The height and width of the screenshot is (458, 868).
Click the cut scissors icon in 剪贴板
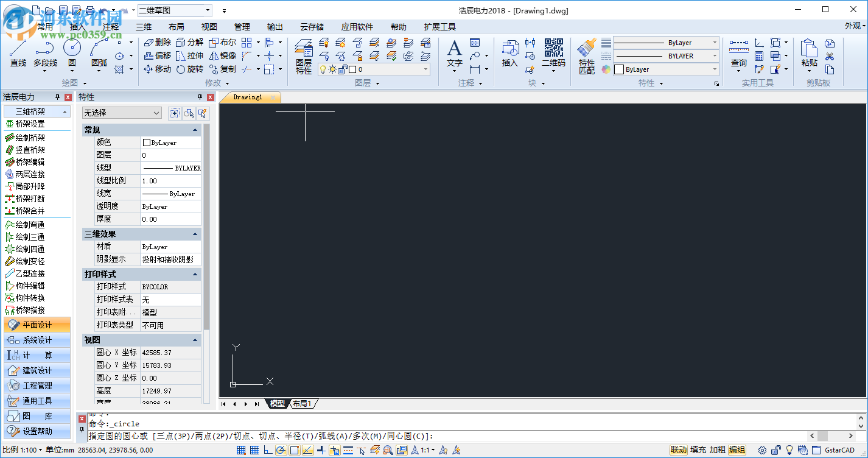830,57
